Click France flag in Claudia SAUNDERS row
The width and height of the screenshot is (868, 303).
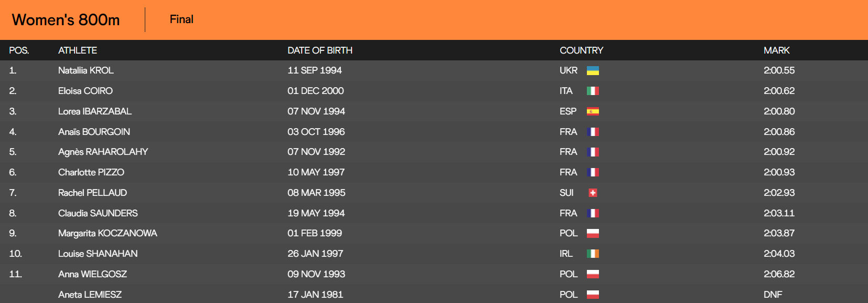(593, 213)
